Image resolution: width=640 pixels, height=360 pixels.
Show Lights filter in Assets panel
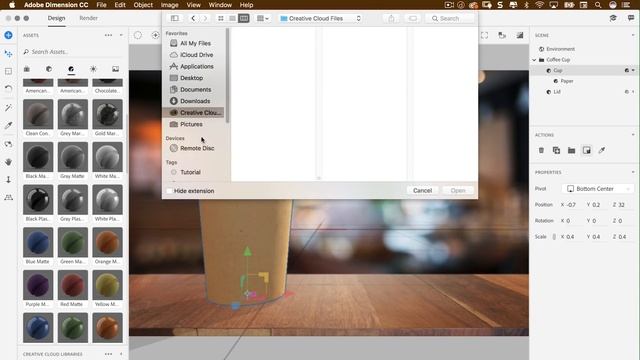click(x=93, y=69)
